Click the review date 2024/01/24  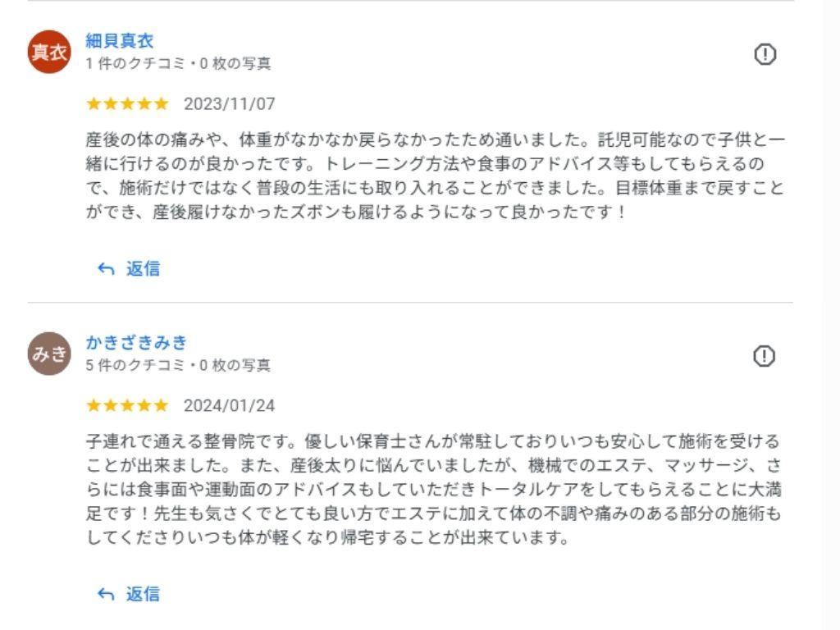pyautogui.click(x=229, y=406)
